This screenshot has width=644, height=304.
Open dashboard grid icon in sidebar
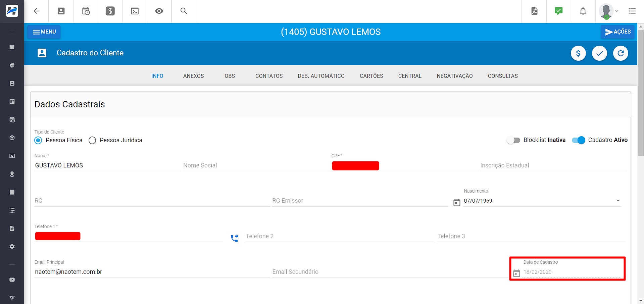tap(12, 47)
